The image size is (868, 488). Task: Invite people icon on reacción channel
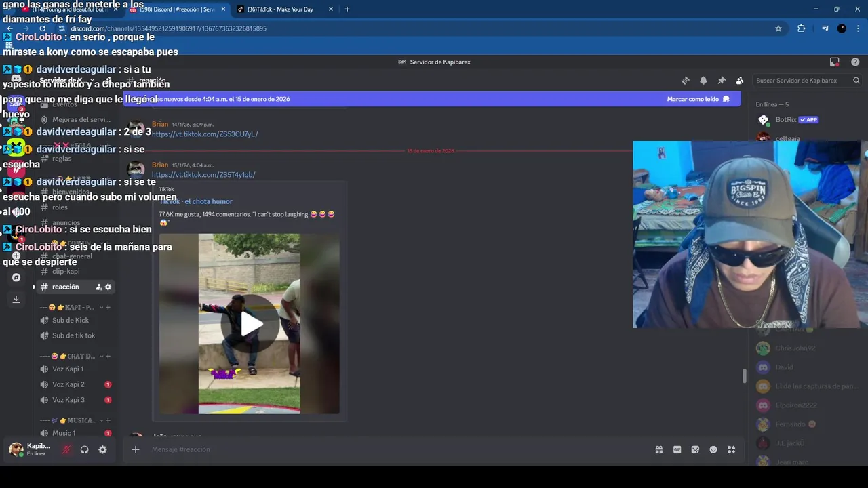[x=98, y=287]
